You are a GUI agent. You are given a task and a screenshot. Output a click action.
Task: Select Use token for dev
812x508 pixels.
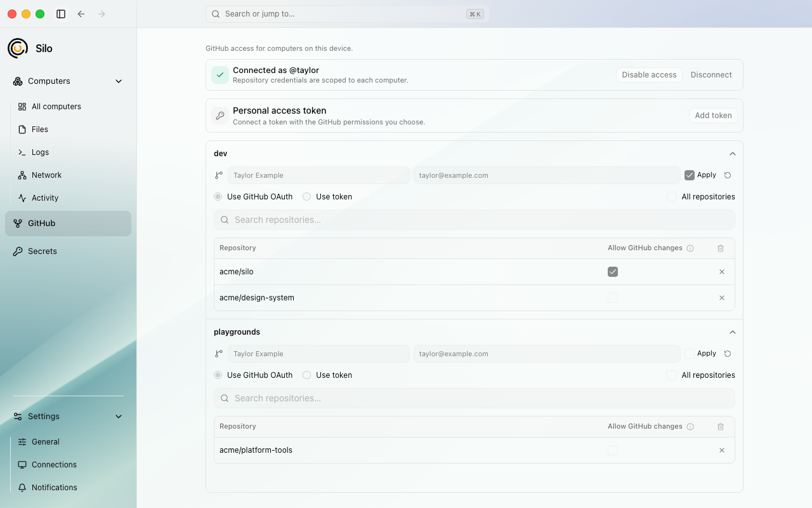click(x=307, y=197)
